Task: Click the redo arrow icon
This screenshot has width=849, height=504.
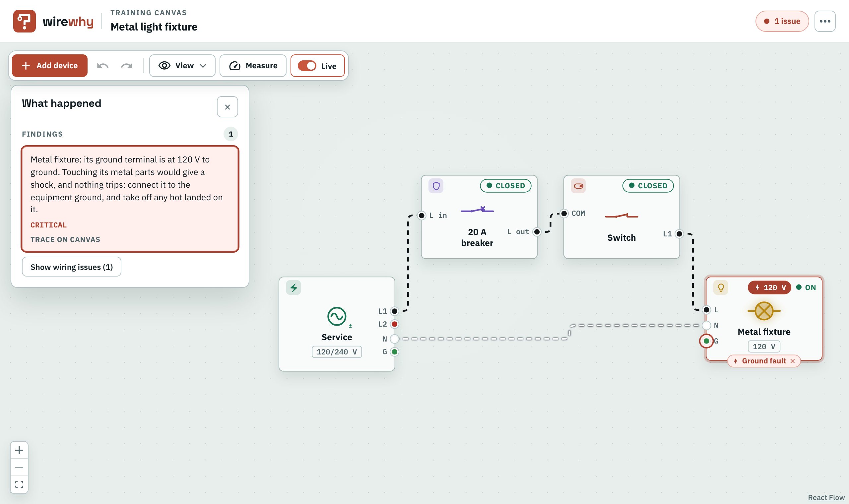Action: [127, 66]
